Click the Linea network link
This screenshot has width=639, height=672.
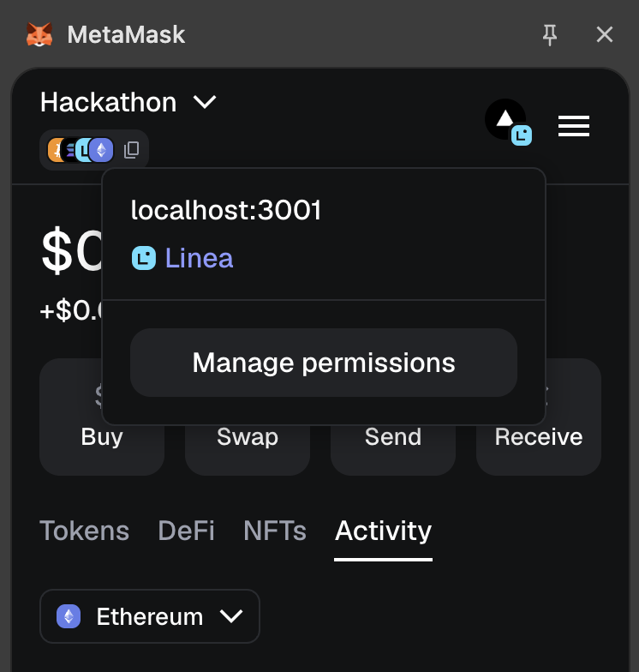[199, 258]
